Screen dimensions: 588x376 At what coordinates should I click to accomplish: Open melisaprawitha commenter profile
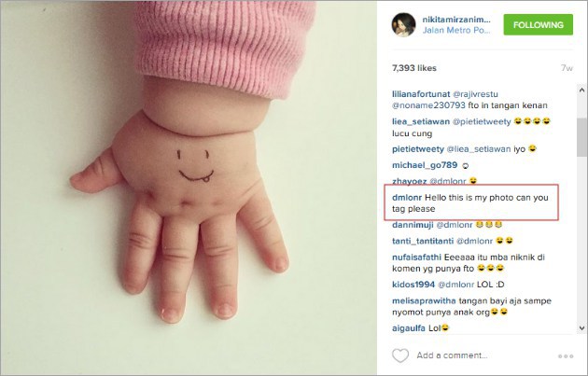coord(424,300)
